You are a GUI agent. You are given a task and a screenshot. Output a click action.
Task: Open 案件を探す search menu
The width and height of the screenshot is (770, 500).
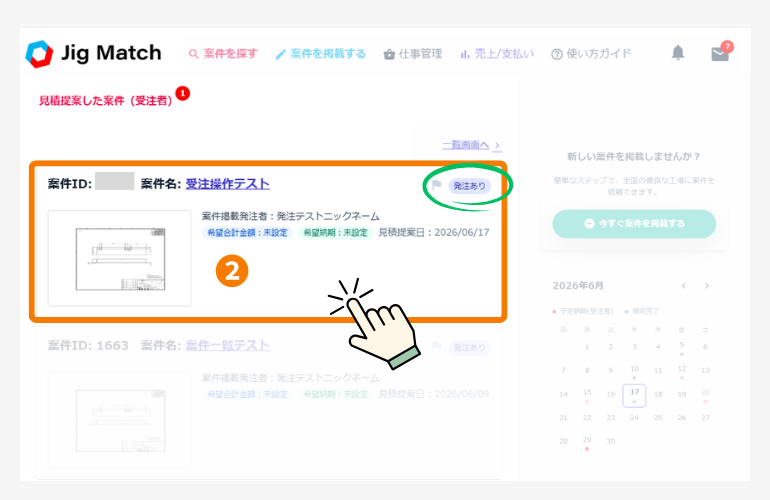223,54
